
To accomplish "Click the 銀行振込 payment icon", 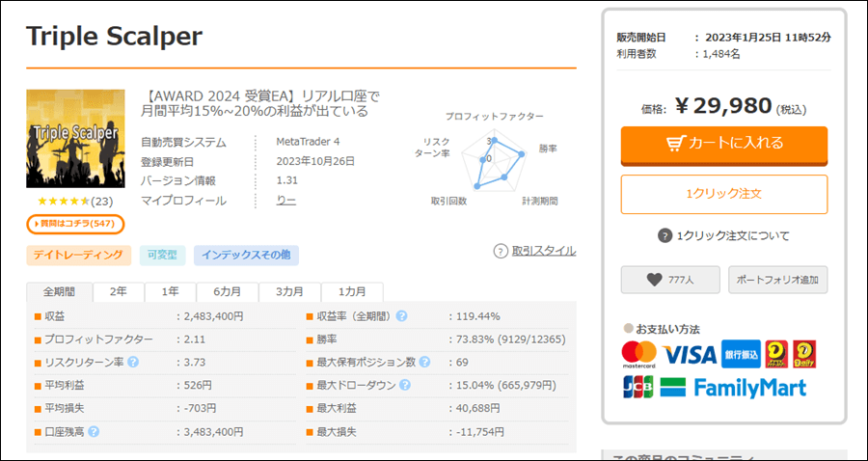I will [x=742, y=354].
